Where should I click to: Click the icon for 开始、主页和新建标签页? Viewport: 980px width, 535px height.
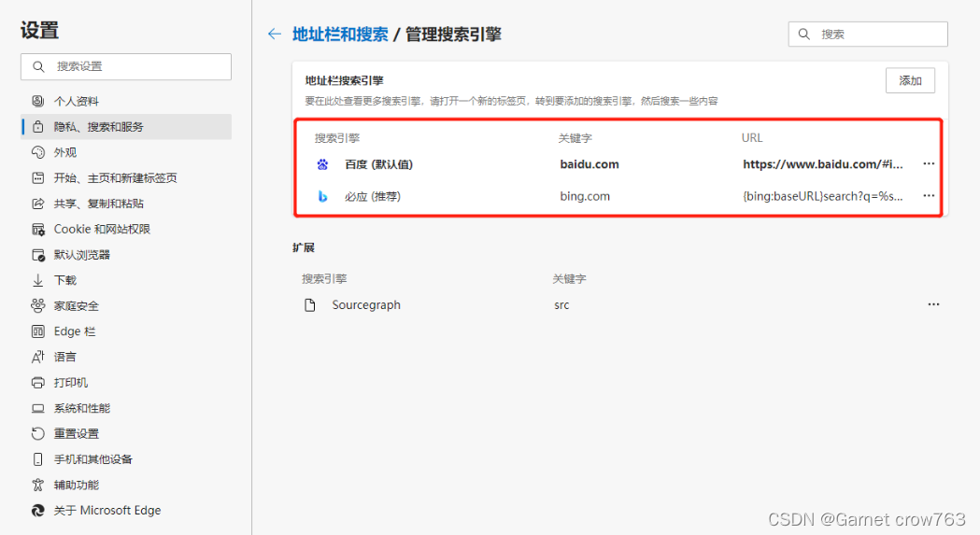click(38, 178)
